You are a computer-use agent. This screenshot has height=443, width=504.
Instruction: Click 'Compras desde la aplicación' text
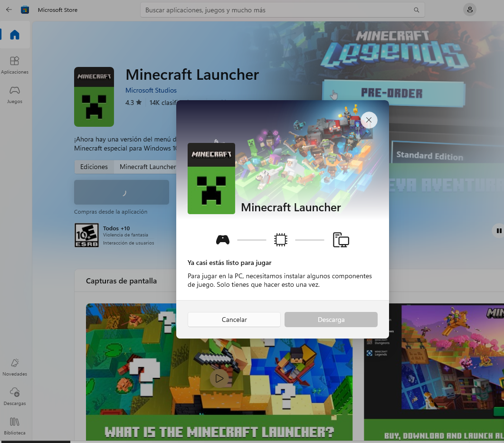(111, 212)
